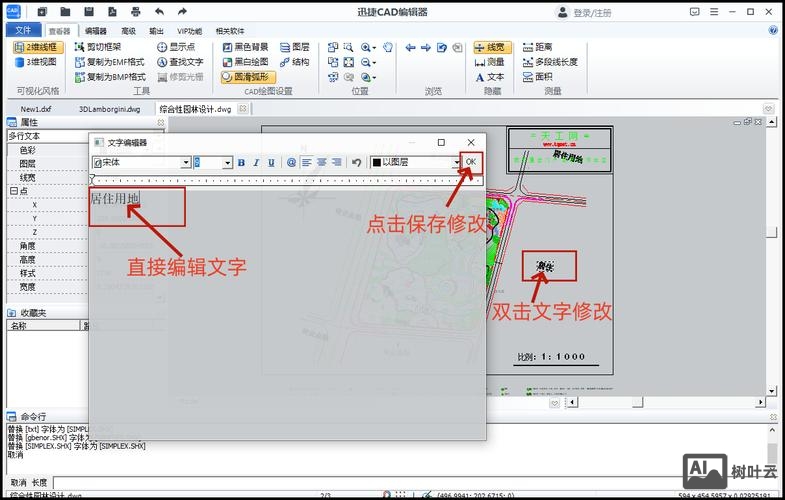
Task: Toggle 圆滑弧形 setting
Action: click(248, 77)
